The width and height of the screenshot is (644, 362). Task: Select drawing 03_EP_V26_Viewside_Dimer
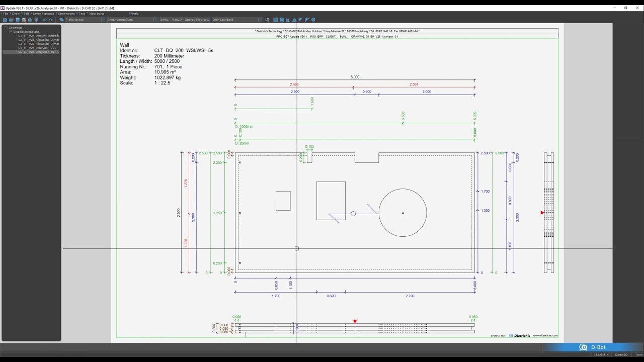[x=39, y=44]
